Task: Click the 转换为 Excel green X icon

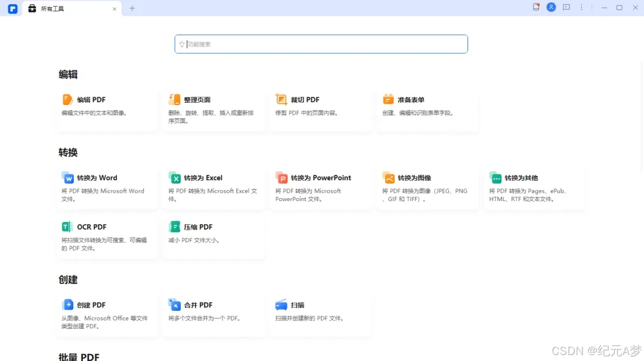Action: [175, 178]
